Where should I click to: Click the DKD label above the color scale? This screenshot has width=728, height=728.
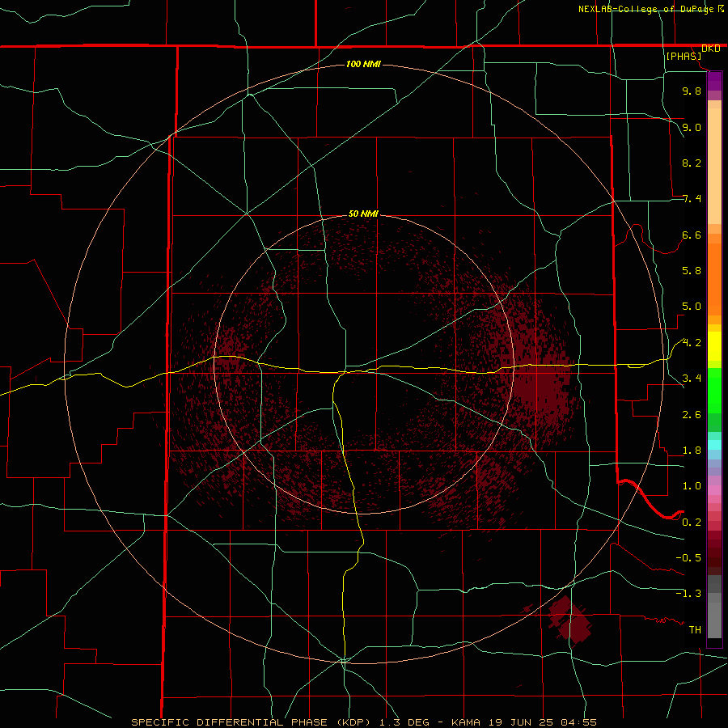(x=711, y=49)
